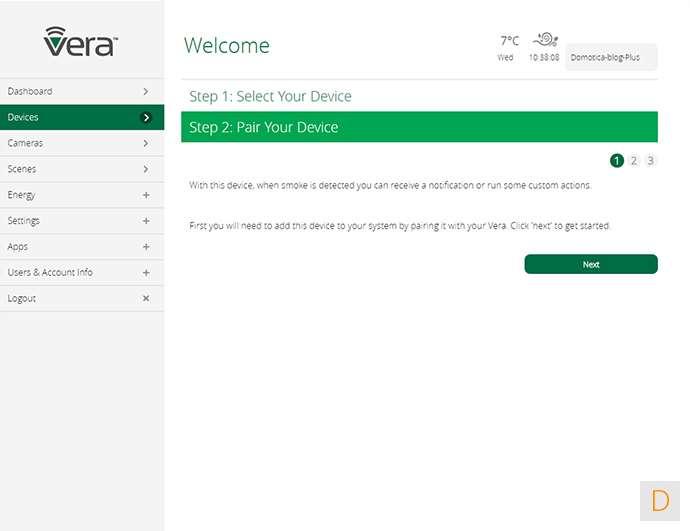Expand the Settings section plus icon
Viewport: 690px width, 531px height.
pos(146,221)
